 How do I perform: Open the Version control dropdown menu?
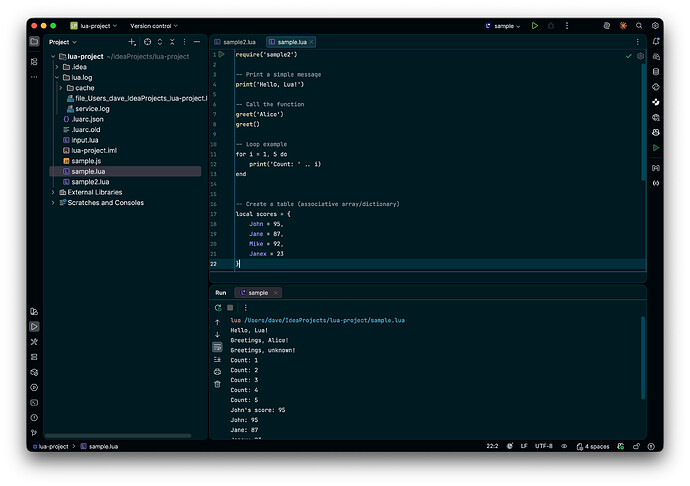[x=153, y=26]
